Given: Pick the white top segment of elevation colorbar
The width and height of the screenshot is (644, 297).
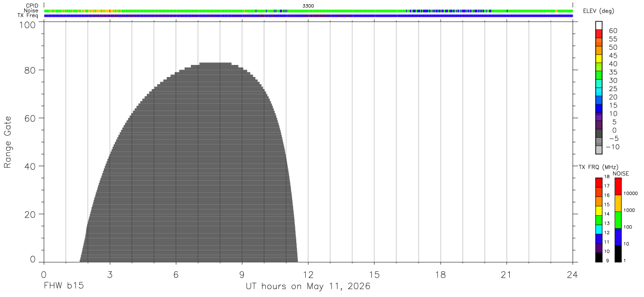Looking at the screenshot, I should coord(599,25).
